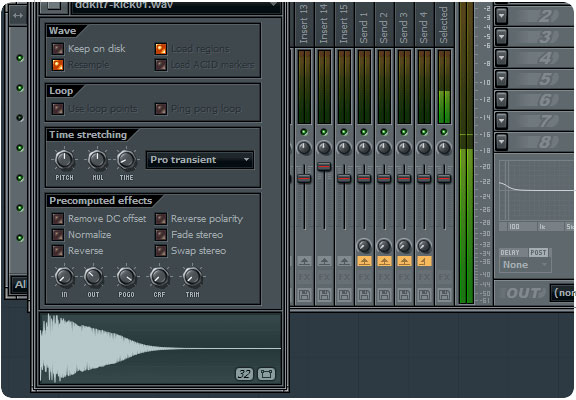Open the Pro transient stretch mode dropdown
The width and height of the screenshot is (576, 400).
[x=199, y=160]
